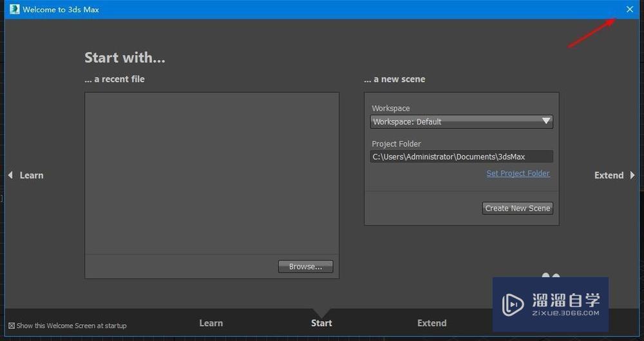The width and height of the screenshot is (644, 341).
Task: Click the Project Folder path field
Action: click(461, 157)
